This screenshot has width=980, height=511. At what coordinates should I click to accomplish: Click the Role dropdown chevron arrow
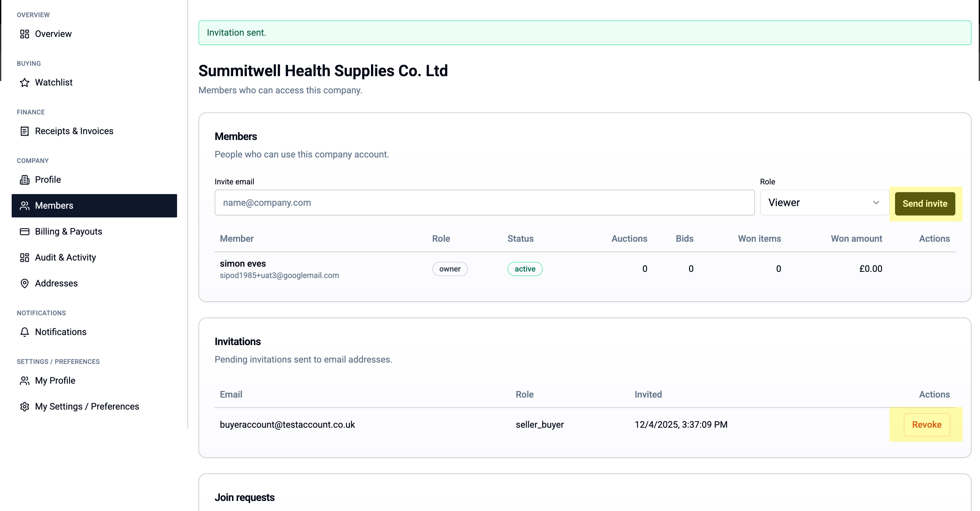876,203
